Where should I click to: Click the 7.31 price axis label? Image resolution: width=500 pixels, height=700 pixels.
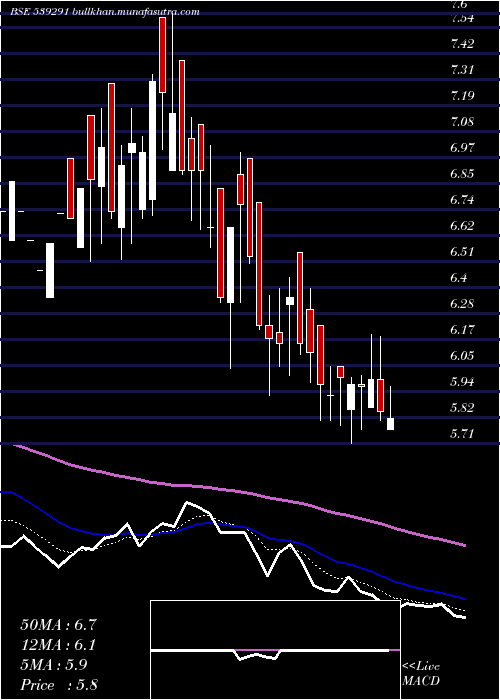point(462,70)
